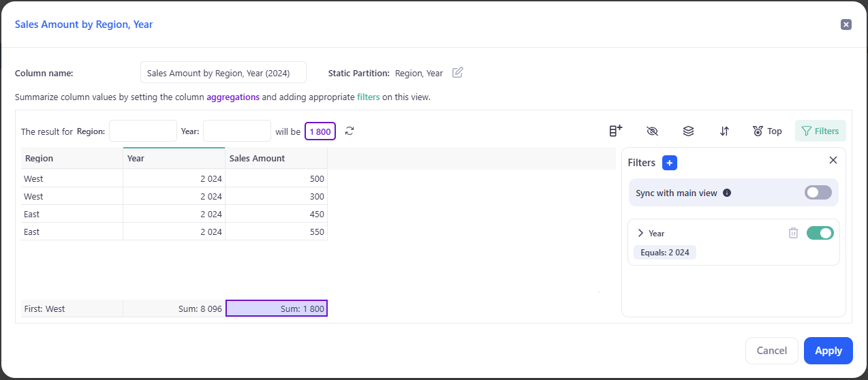Toggle the Filters panel button
The height and width of the screenshot is (380, 868).
point(820,131)
